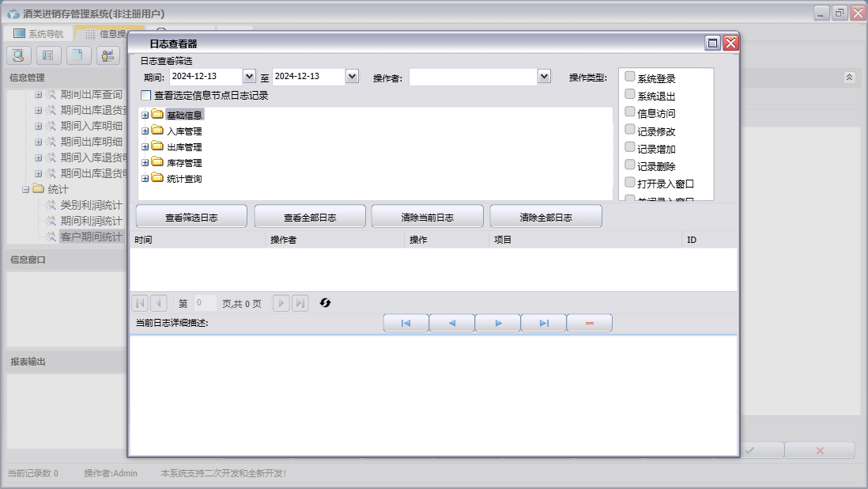The image size is (868, 489).
Task: Click icon beside 期间利润统计 in main tree
Action: 51,221
